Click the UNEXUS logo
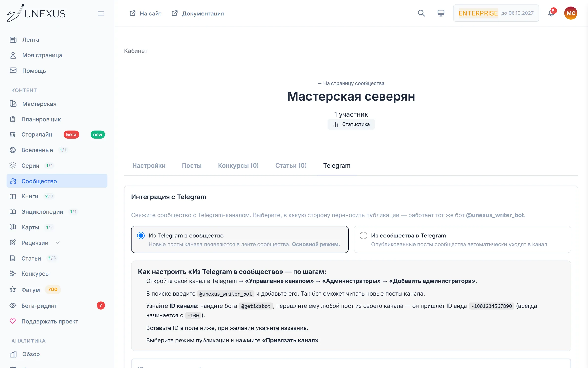588x368 pixels. [x=36, y=13]
